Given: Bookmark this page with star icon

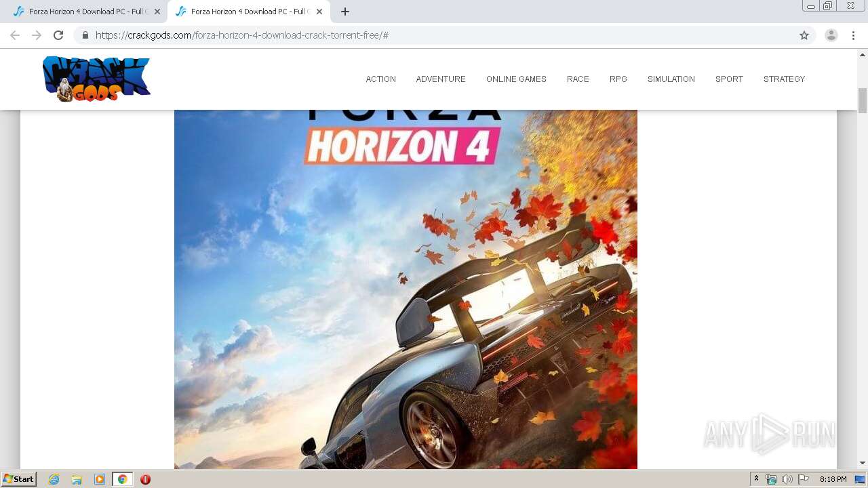Looking at the screenshot, I should (804, 35).
